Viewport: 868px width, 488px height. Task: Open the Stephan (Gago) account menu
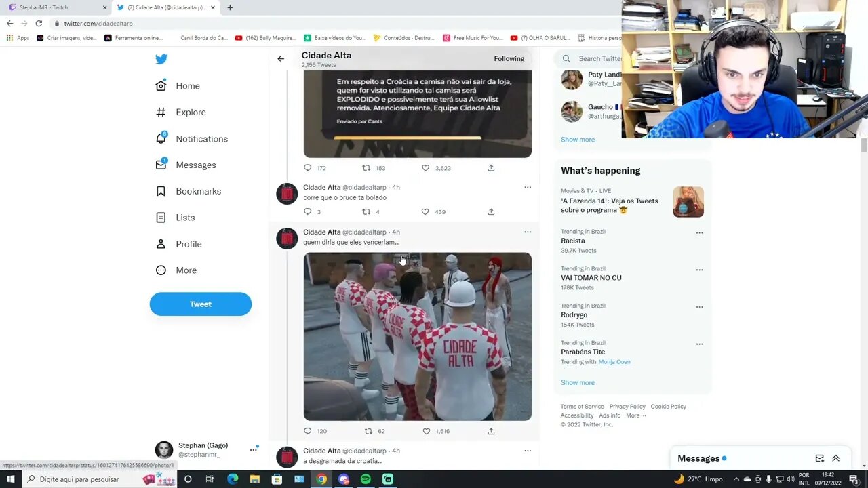[207, 449]
